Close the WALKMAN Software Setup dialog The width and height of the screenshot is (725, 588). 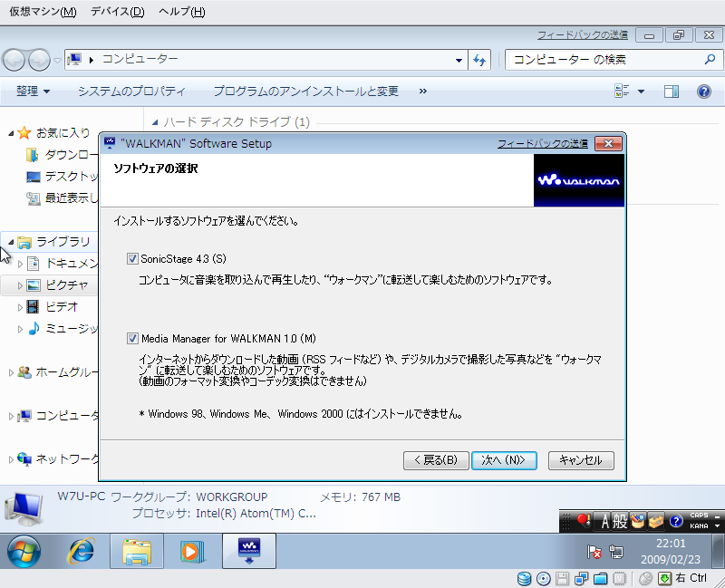[608, 144]
